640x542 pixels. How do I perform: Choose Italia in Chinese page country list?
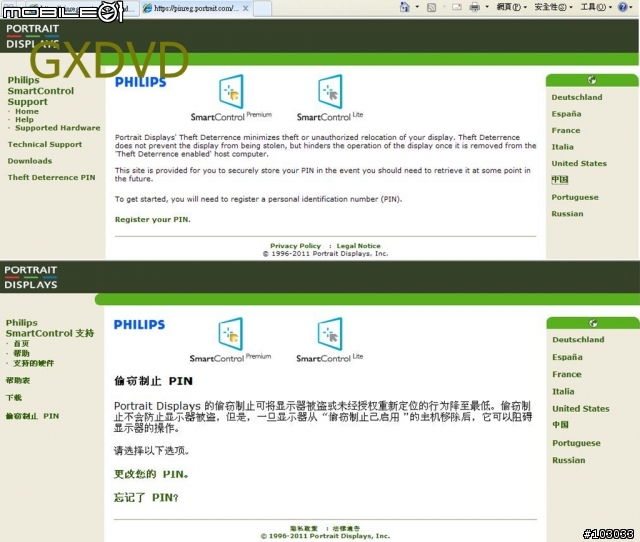563,391
